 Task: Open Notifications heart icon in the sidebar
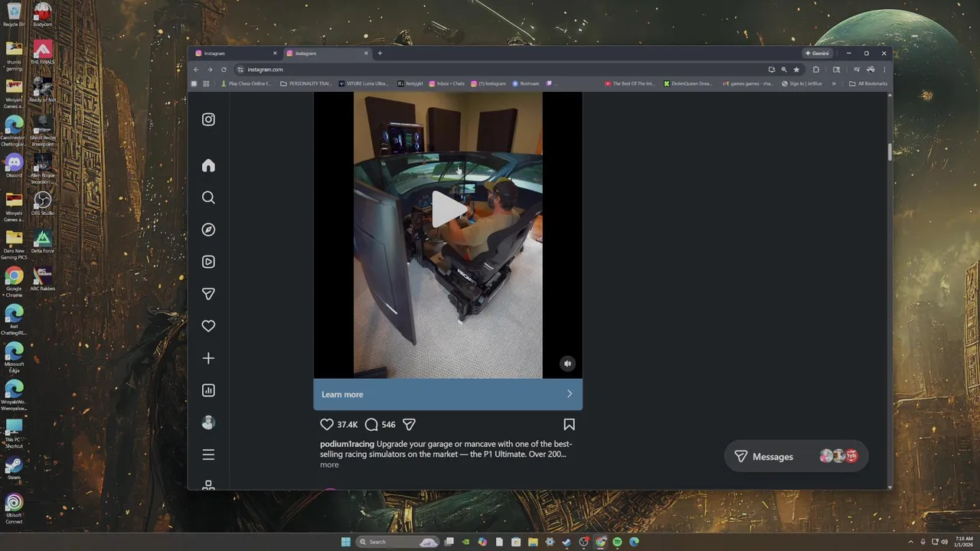(x=208, y=326)
